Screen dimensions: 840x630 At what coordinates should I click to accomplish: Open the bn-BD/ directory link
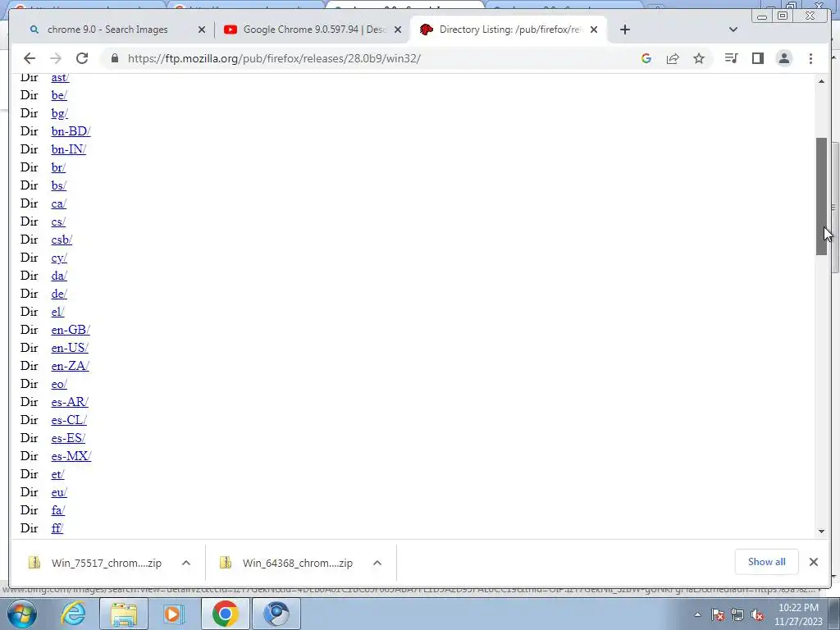(71, 131)
